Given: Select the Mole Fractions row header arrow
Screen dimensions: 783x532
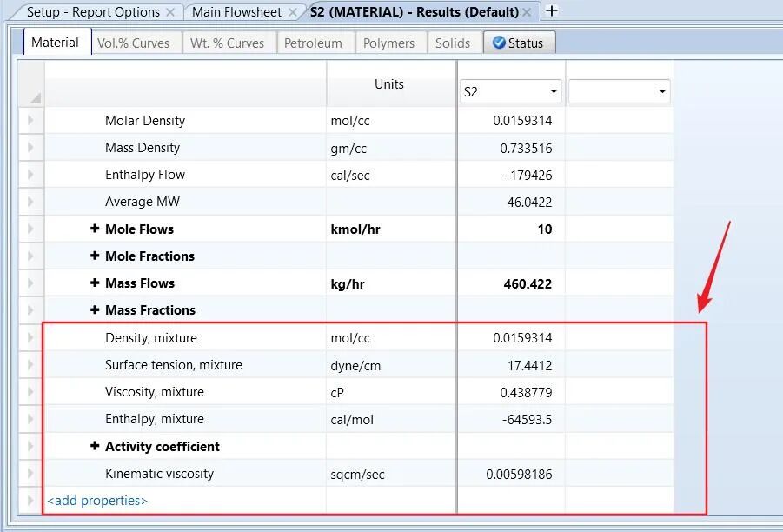Looking at the screenshot, I should (30, 256).
